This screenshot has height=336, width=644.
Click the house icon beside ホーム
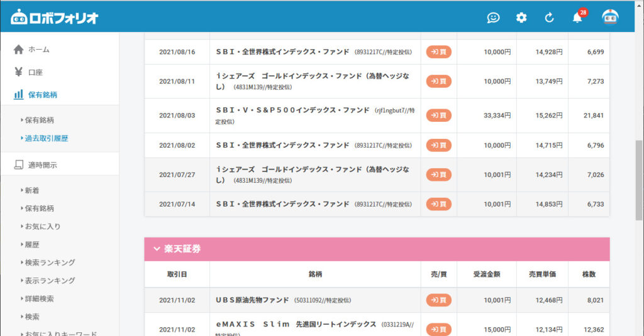click(18, 50)
